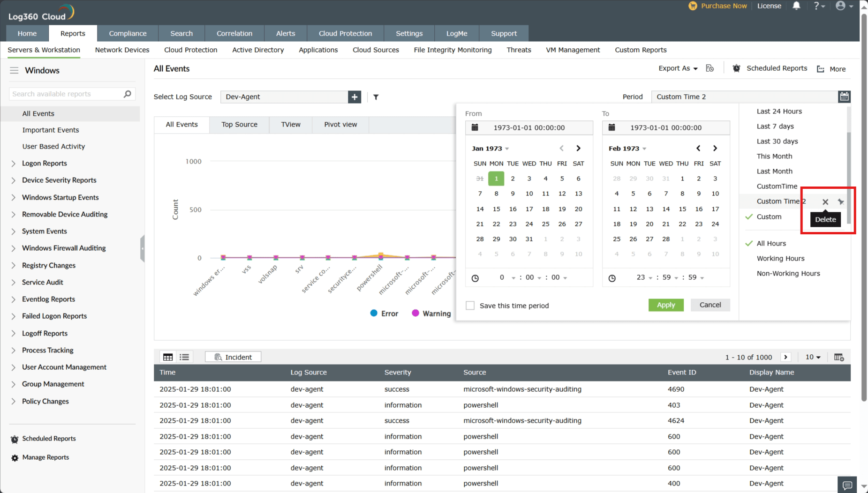Add a log source with plus button
This screenshot has width=868, height=493.
(355, 97)
